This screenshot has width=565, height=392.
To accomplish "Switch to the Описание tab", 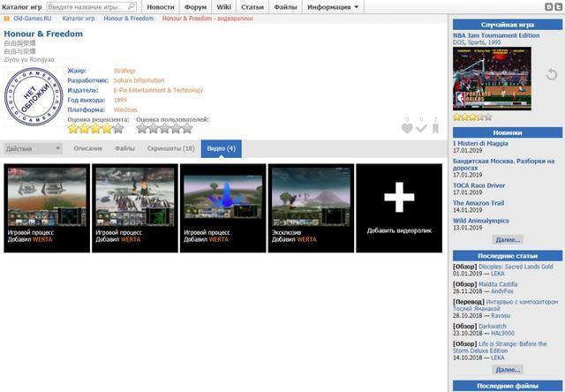I will pos(88,148).
